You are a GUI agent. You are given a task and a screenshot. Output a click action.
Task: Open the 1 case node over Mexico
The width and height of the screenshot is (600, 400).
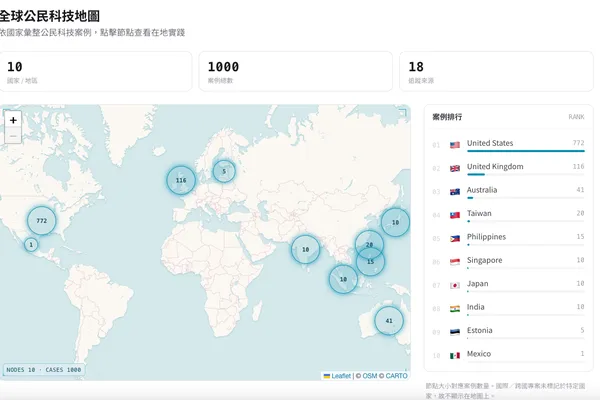click(31, 245)
